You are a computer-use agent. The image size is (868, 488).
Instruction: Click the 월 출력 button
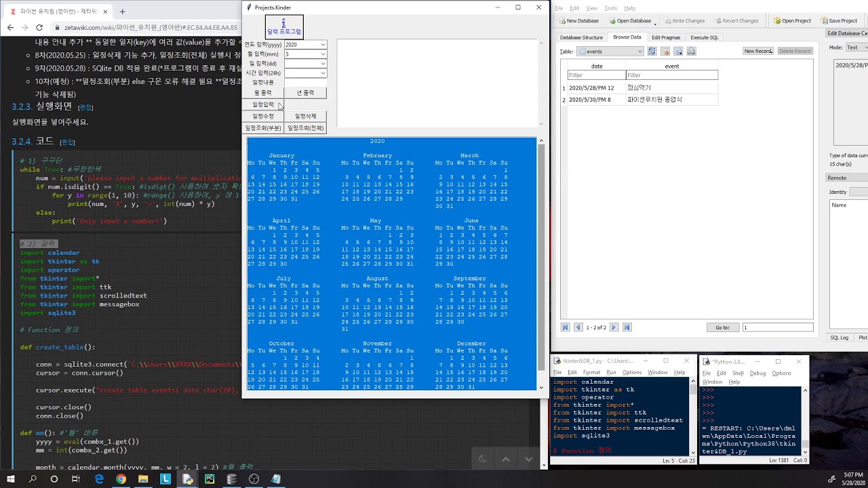tap(263, 93)
